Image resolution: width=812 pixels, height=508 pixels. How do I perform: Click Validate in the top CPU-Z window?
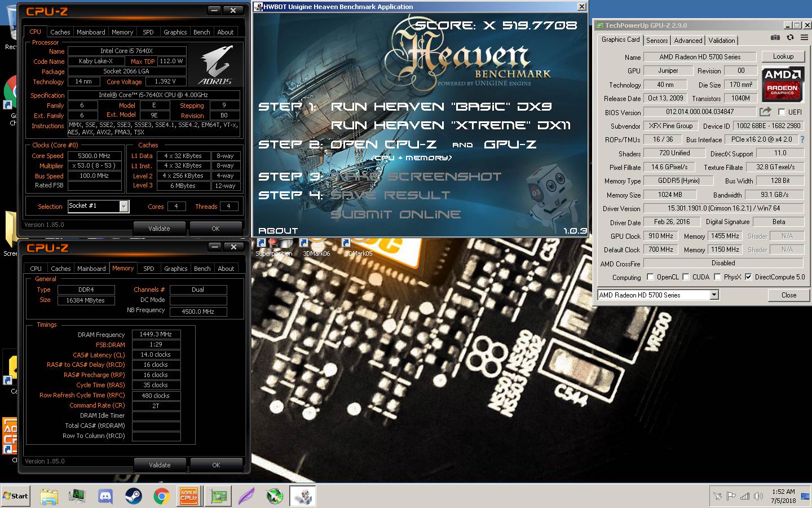159,229
